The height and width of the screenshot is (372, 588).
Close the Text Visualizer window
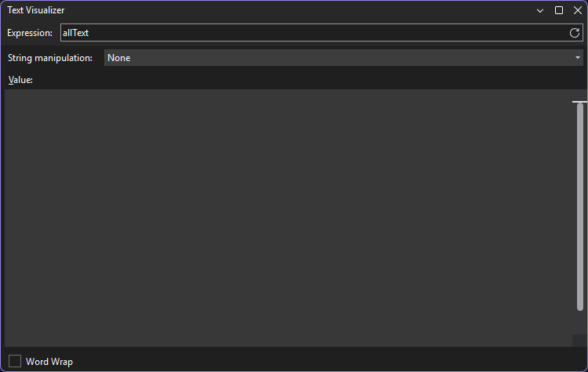(578, 10)
